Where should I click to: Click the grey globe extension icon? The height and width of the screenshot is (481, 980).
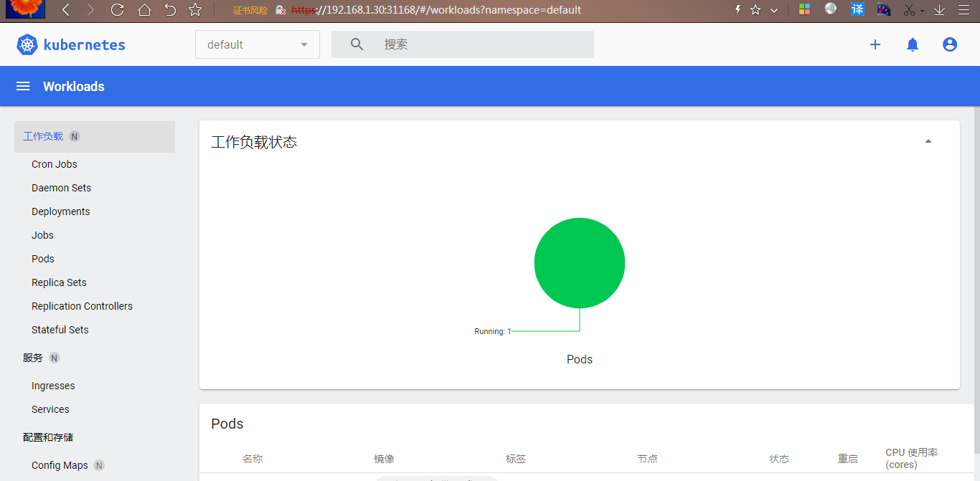[831, 9]
